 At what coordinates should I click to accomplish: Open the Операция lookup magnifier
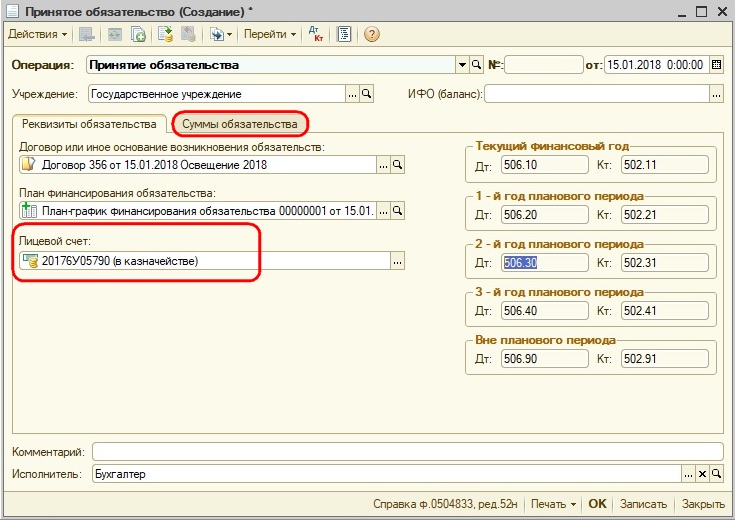[x=476, y=65]
